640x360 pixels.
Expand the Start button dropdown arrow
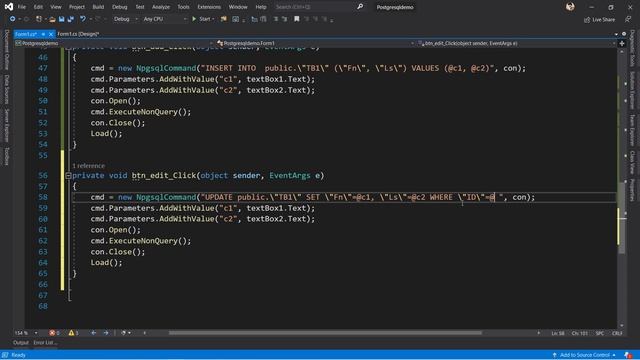pyautogui.click(x=213, y=19)
